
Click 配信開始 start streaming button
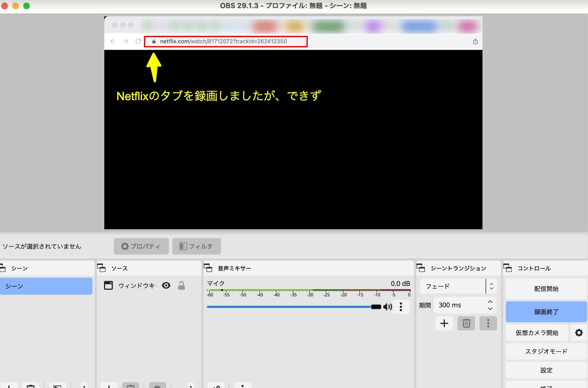click(546, 289)
